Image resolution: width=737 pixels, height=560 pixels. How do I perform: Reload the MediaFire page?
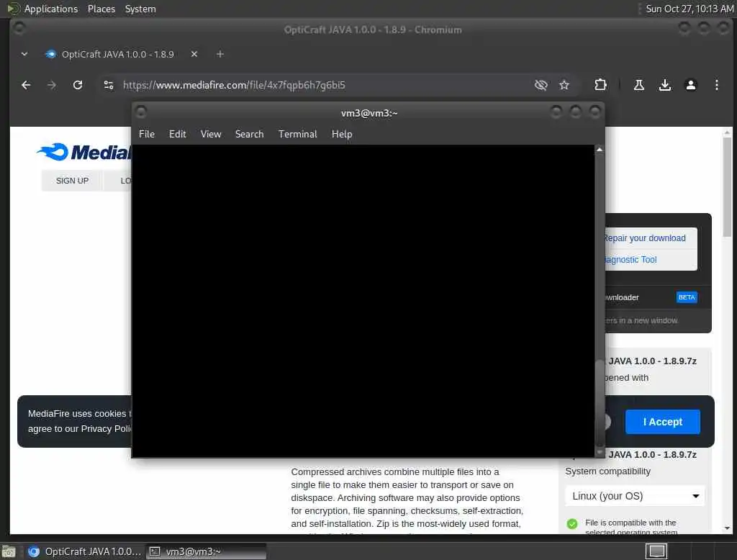[x=78, y=85]
